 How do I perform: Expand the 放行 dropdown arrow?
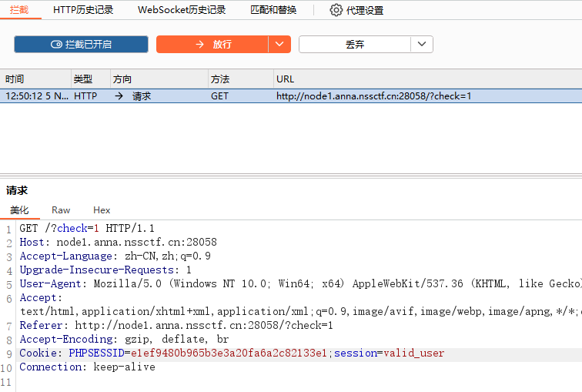click(279, 45)
